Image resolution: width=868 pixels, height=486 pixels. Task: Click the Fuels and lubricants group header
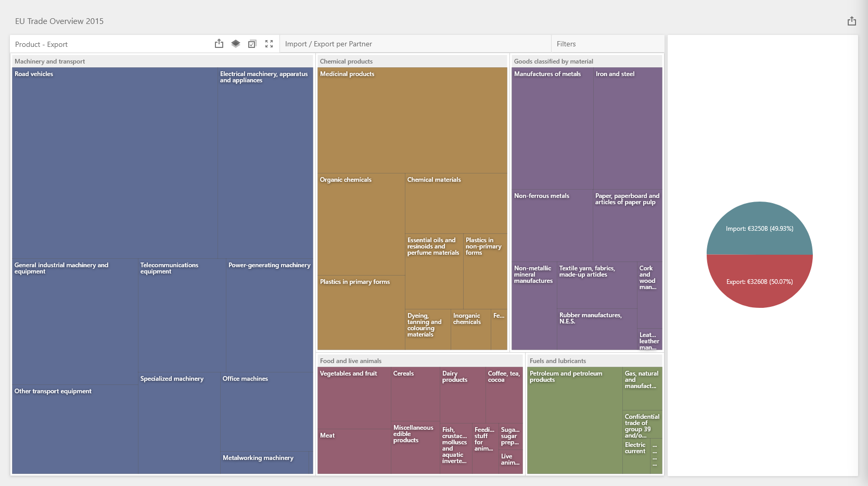557,361
